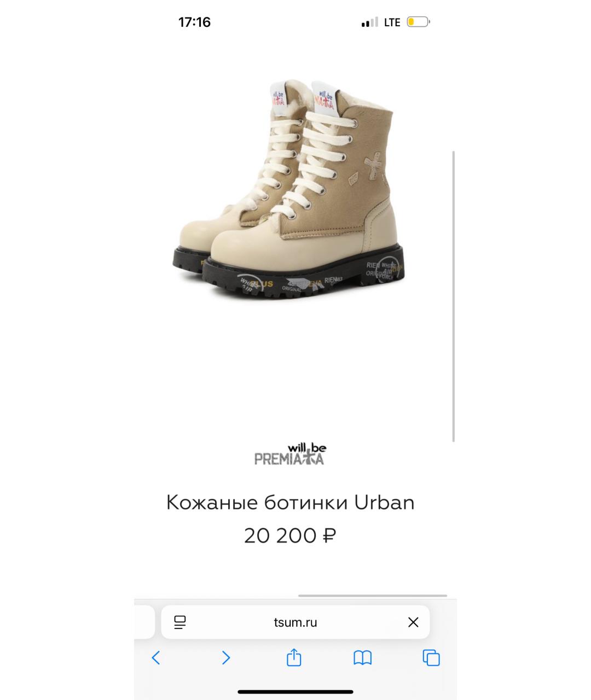591x700 pixels.
Task: Click the vertical page scrollbar
Action: (x=454, y=296)
